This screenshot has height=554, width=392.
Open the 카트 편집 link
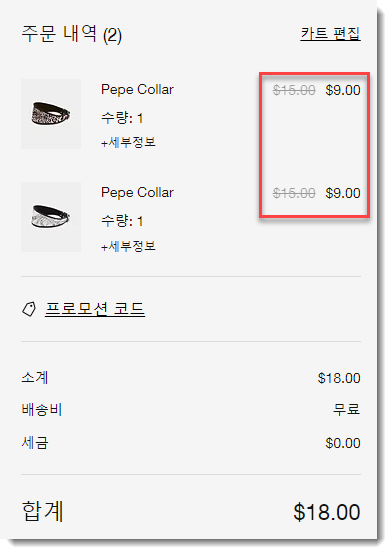coord(330,34)
